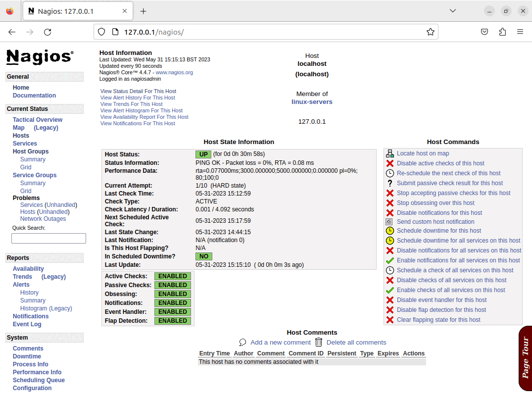This screenshot has width=532, height=401.
Task: Click the Nagios logo
Action: pos(39,57)
